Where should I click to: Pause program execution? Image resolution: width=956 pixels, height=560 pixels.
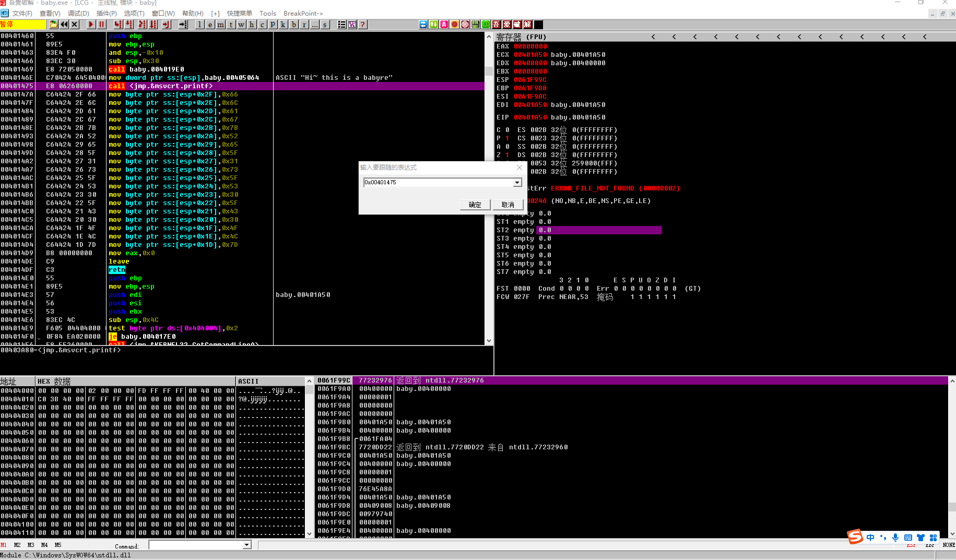(101, 25)
